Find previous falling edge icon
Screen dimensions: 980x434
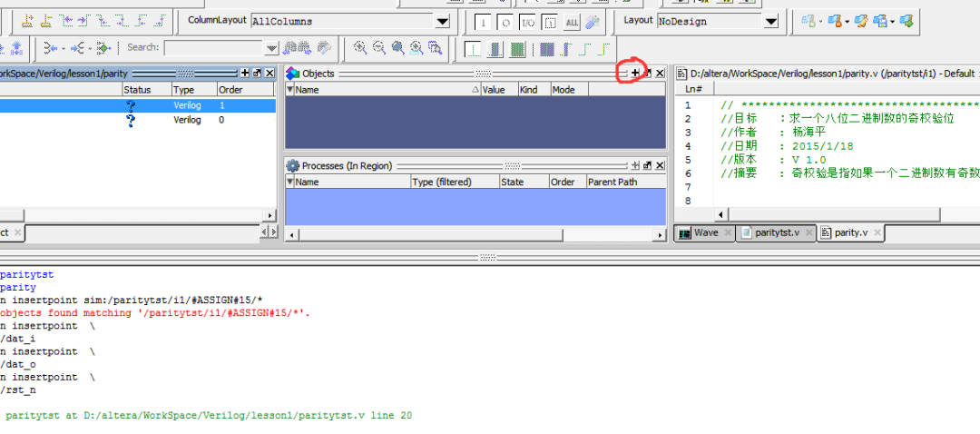click(103, 21)
